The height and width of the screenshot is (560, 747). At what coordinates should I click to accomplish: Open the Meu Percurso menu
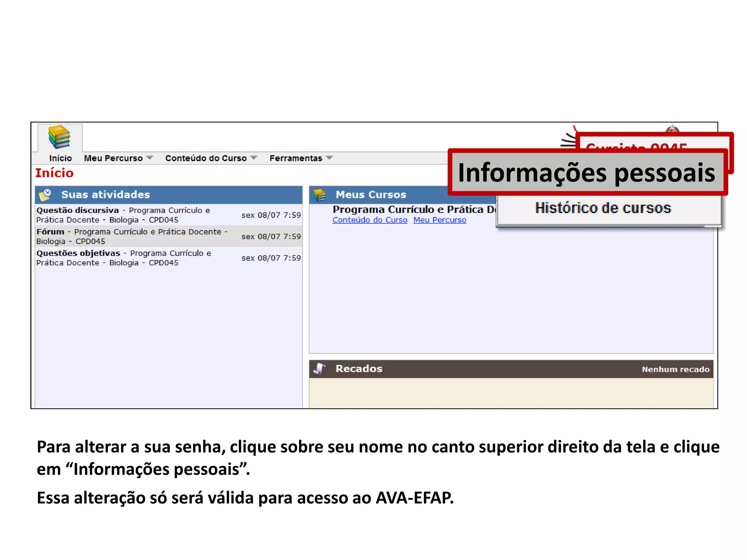[x=113, y=158]
